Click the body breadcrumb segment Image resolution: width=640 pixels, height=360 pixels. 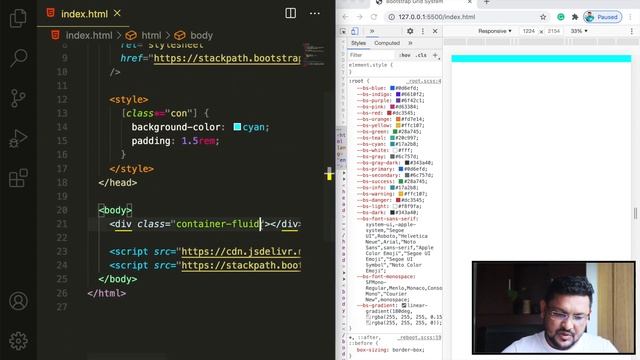[201, 36]
